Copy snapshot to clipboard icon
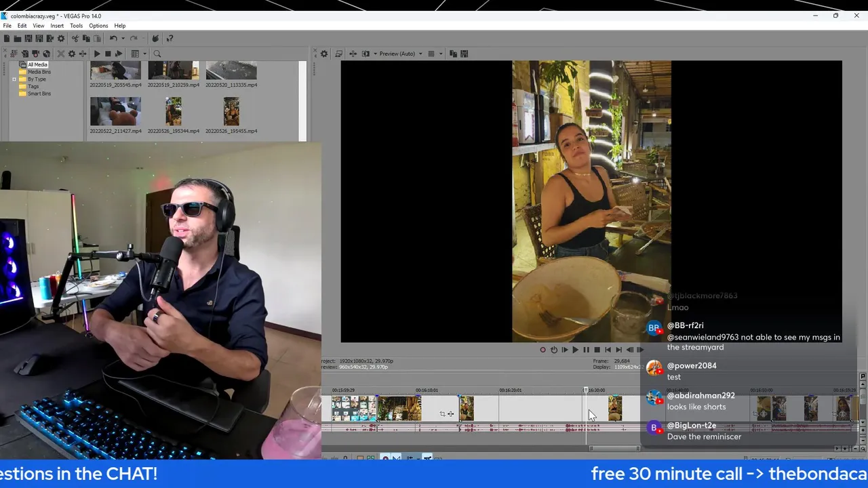The width and height of the screenshot is (868, 488). (x=454, y=54)
